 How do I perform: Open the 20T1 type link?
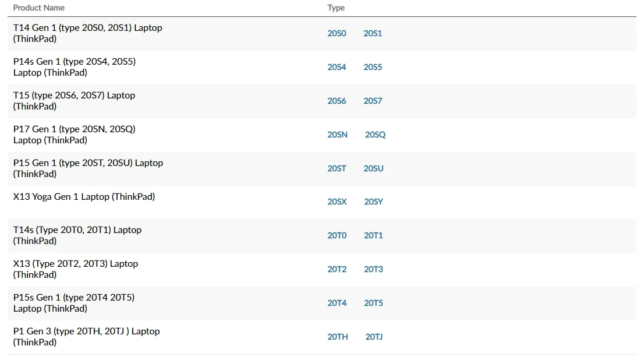coord(373,235)
